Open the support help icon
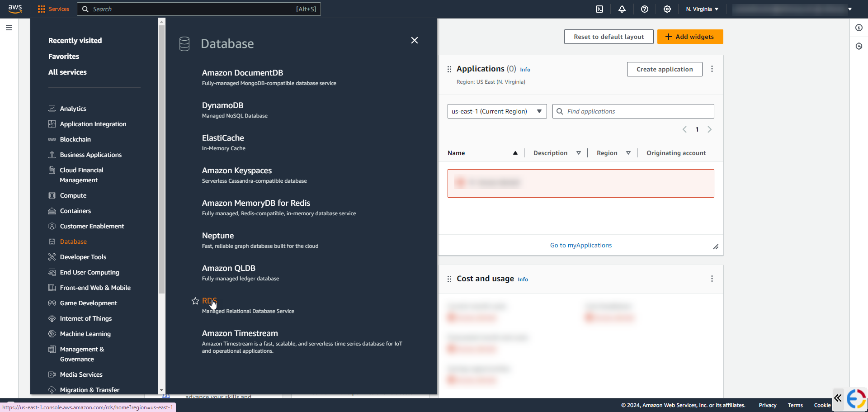This screenshot has width=868, height=412. coord(645,9)
